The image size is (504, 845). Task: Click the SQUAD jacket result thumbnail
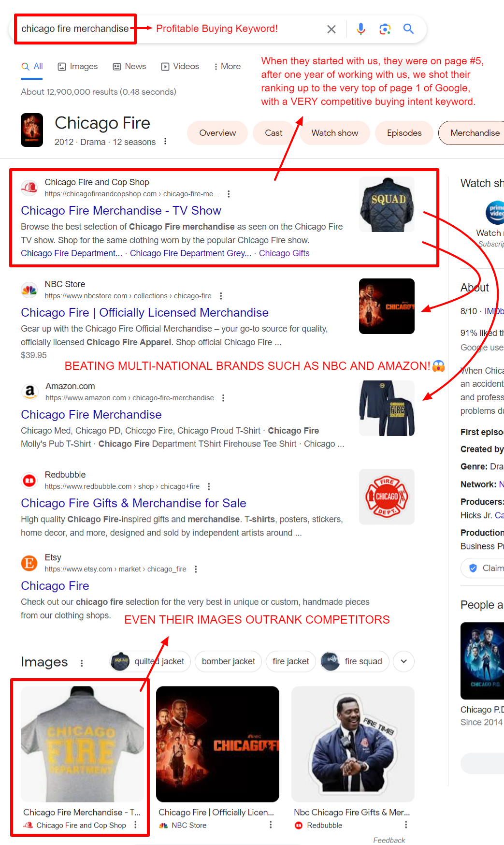tap(387, 204)
